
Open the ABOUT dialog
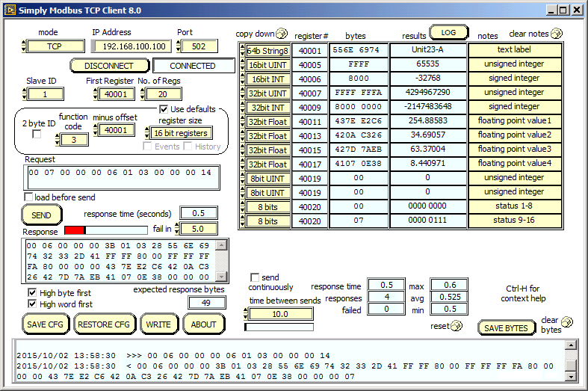(x=204, y=324)
